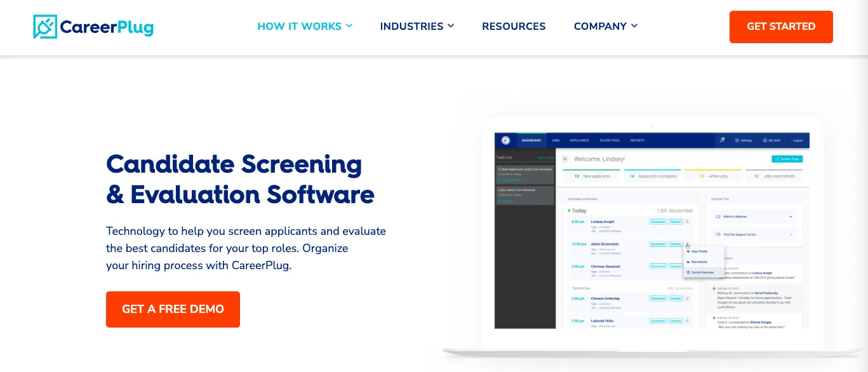Click the "12 New Applicants need to be reviewed" task

pos(525,175)
